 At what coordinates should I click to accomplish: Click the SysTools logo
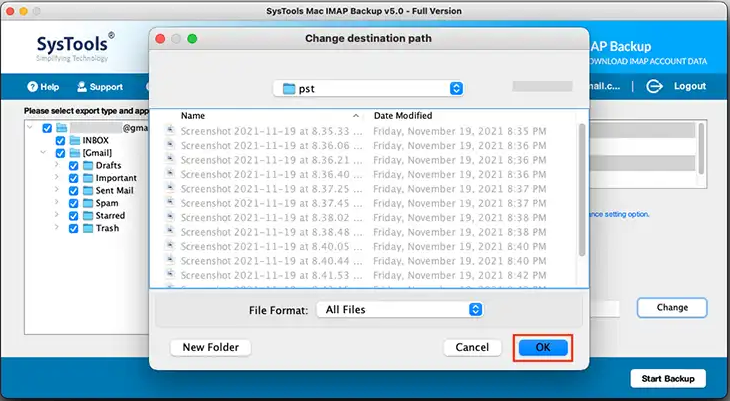click(73, 48)
